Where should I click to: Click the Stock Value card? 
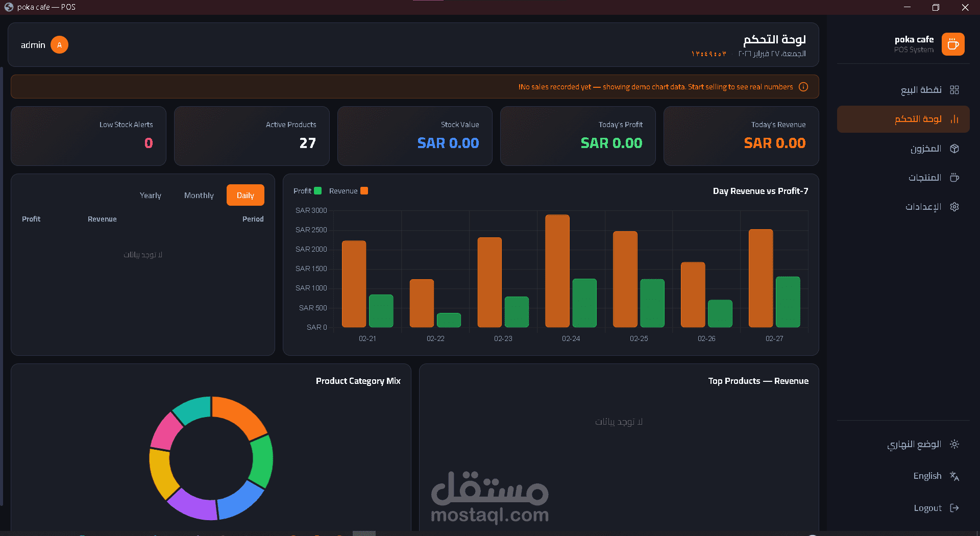click(x=415, y=136)
